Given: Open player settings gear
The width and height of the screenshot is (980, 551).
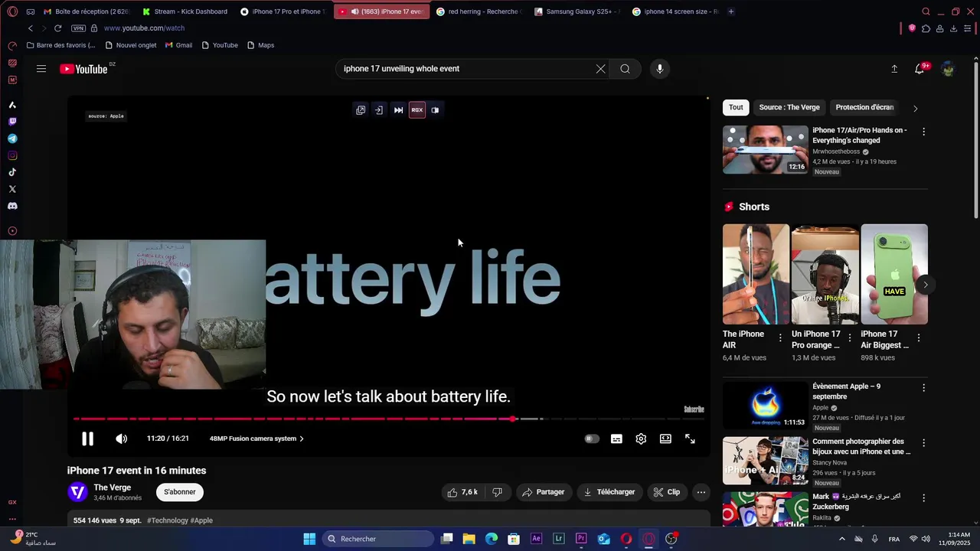Looking at the screenshot, I should [x=641, y=439].
